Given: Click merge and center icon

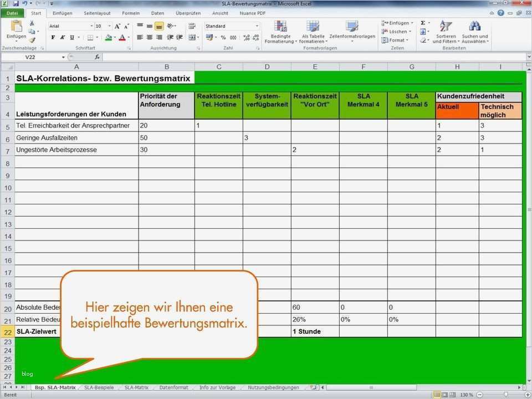Looking at the screenshot, I should click(192, 37).
